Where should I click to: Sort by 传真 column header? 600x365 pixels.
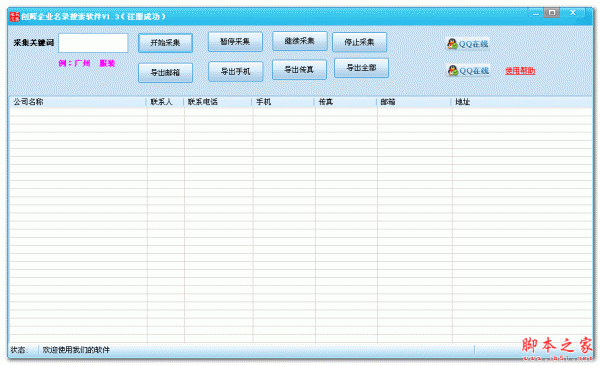point(346,102)
